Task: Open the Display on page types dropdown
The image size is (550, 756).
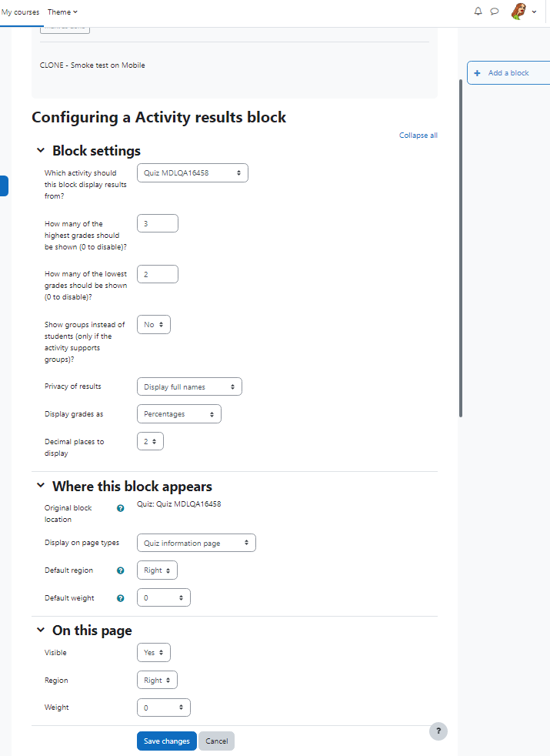Action: (196, 543)
